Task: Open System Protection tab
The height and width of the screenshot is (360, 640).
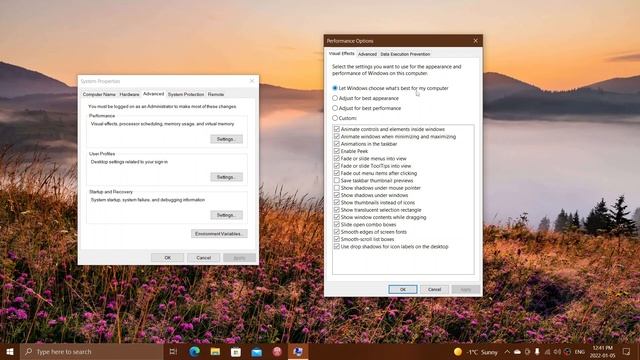Action: [x=186, y=94]
